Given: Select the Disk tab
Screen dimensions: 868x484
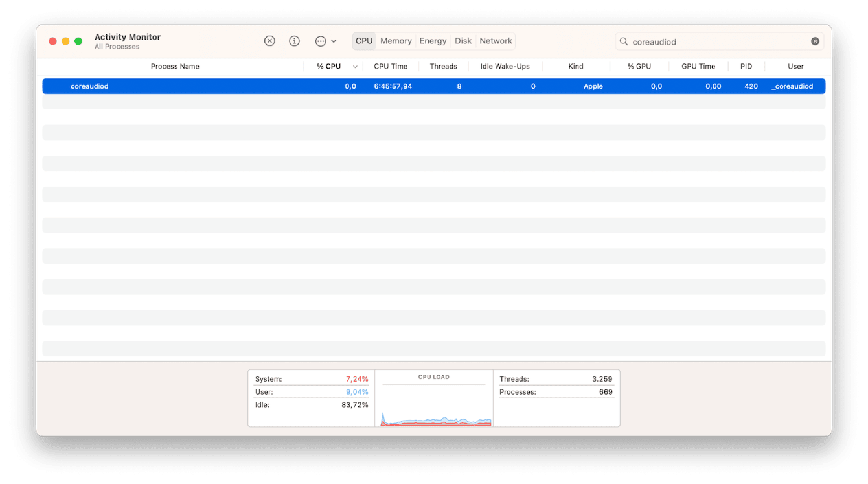Looking at the screenshot, I should pos(463,41).
